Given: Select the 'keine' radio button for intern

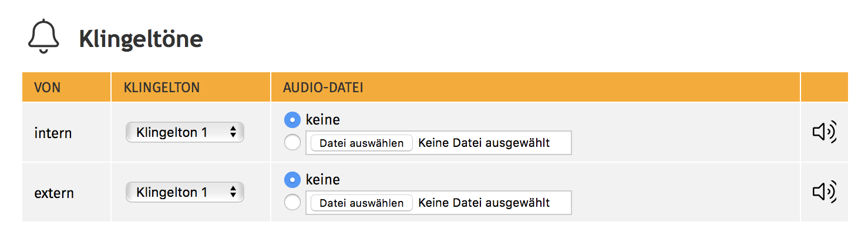Looking at the screenshot, I should 292,120.
